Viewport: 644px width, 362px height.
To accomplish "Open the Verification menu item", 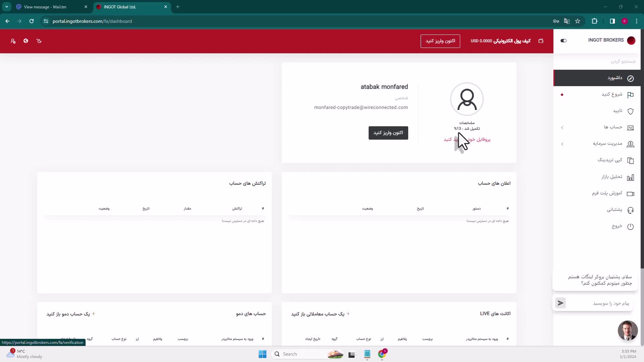I will pyautogui.click(x=617, y=111).
